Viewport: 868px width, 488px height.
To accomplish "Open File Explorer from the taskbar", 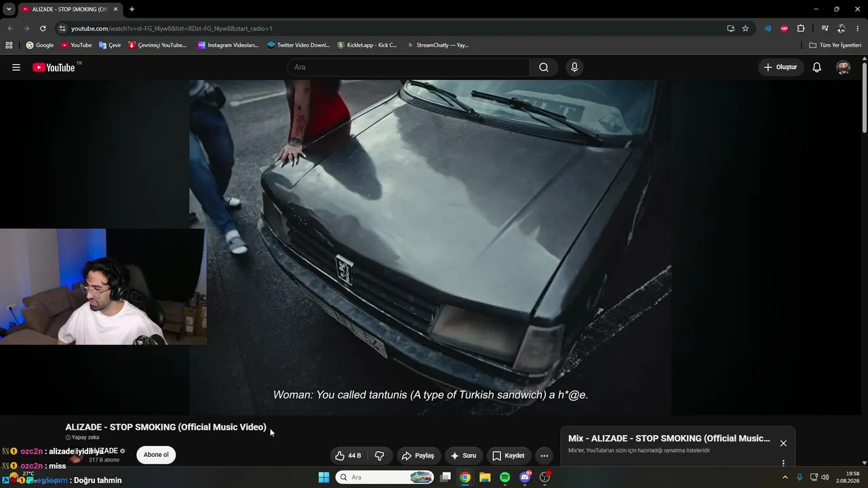I will coord(485,477).
